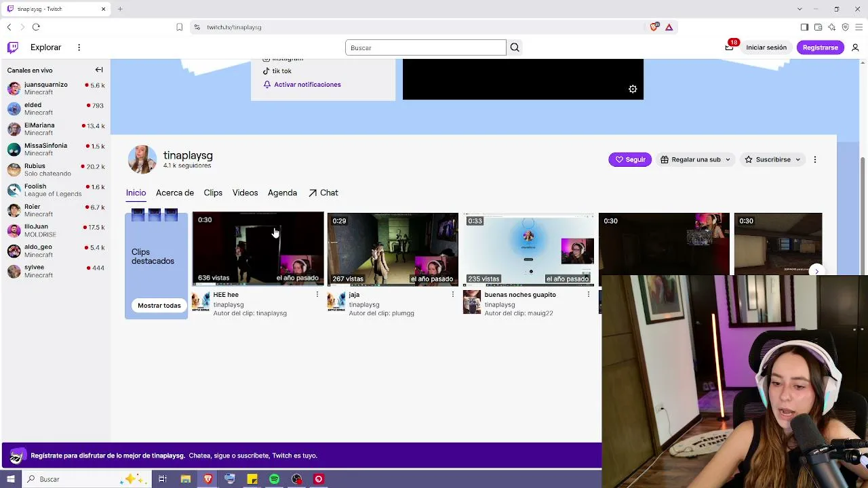
Task: Expand Regalar una sub dropdown
Action: click(695, 159)
